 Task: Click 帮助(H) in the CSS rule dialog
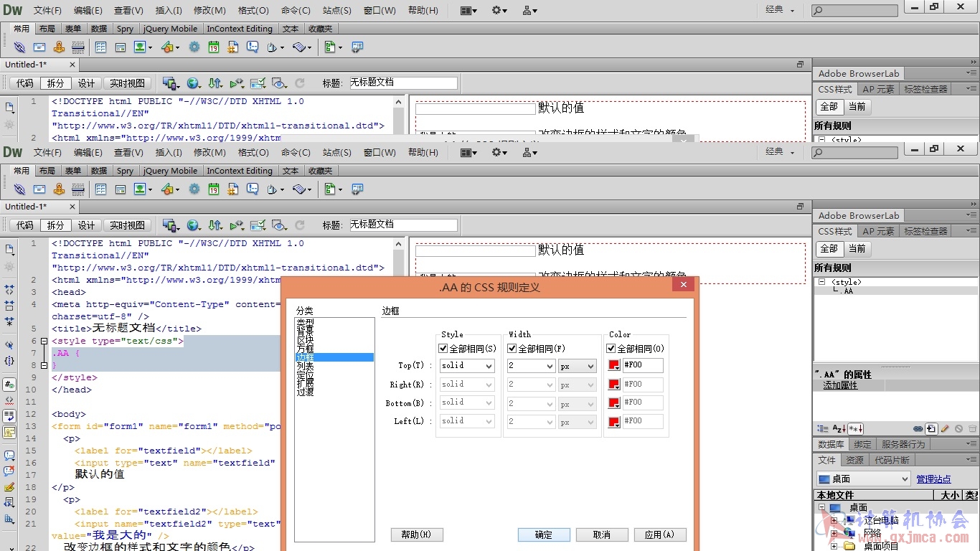click(417, 534)
